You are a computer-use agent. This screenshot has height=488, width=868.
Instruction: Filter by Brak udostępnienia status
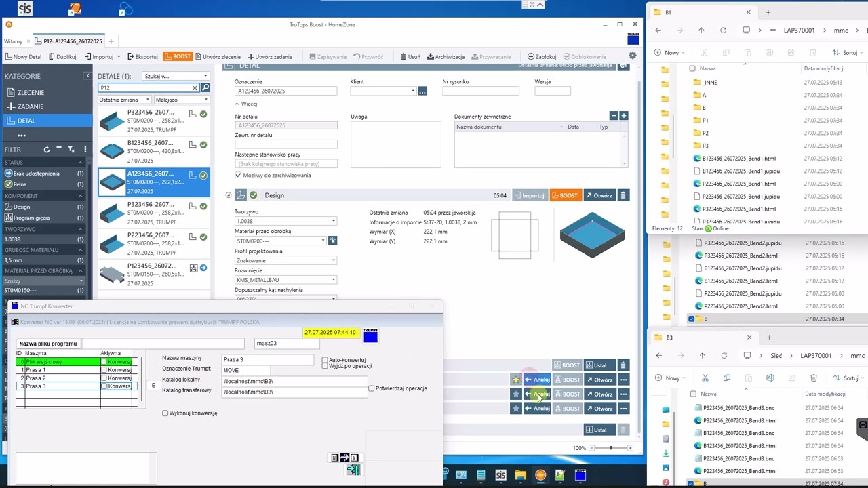[x=44, y=174]
